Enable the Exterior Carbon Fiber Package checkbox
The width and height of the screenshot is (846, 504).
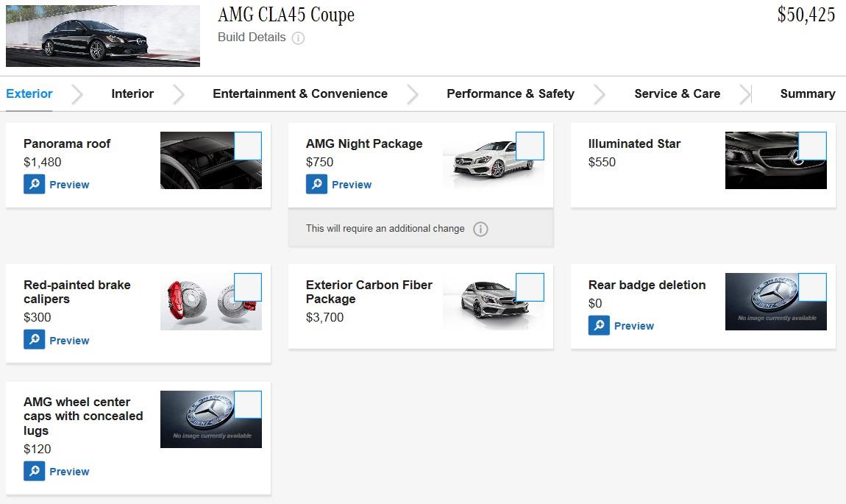530,287
